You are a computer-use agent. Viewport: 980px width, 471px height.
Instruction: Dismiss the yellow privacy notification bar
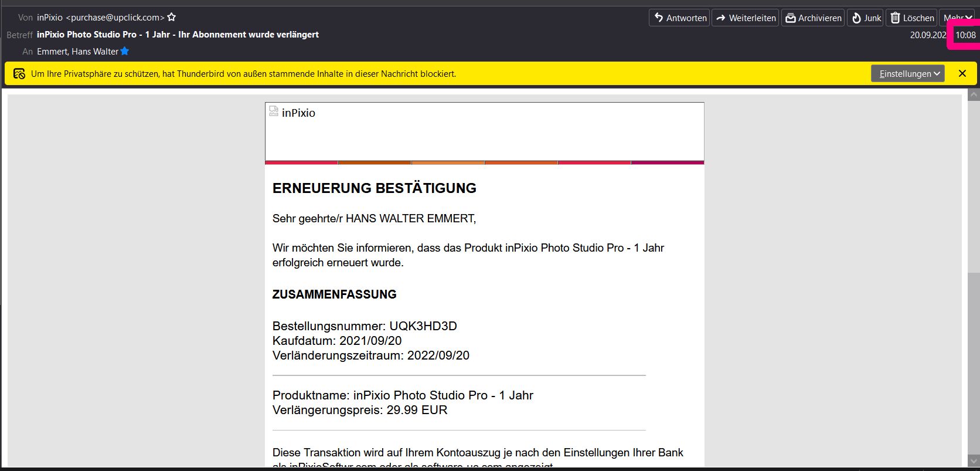click(x=962, y=74)
